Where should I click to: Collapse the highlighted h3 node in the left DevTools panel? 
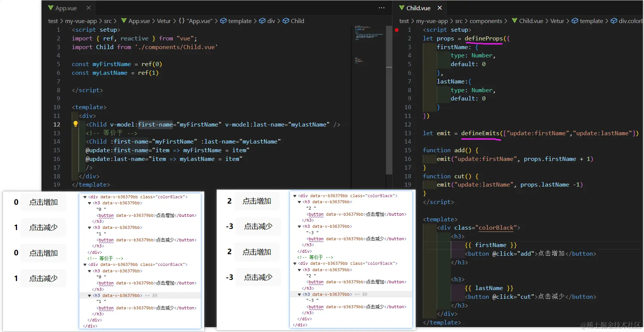tap(89, 295)
